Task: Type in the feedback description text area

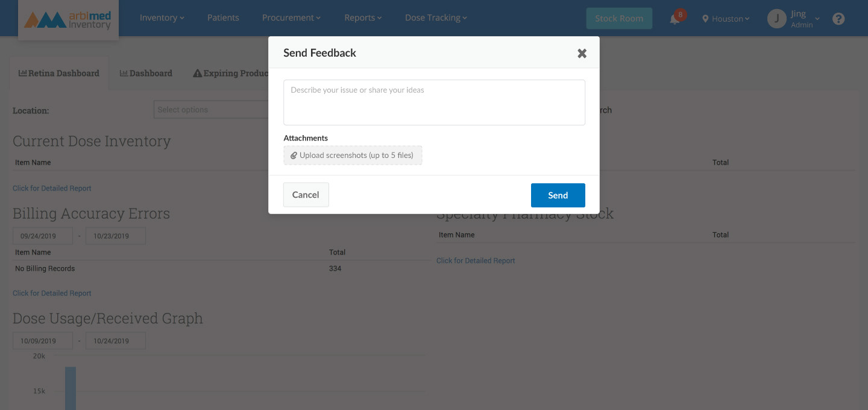Action: click(x=434, y=102)
